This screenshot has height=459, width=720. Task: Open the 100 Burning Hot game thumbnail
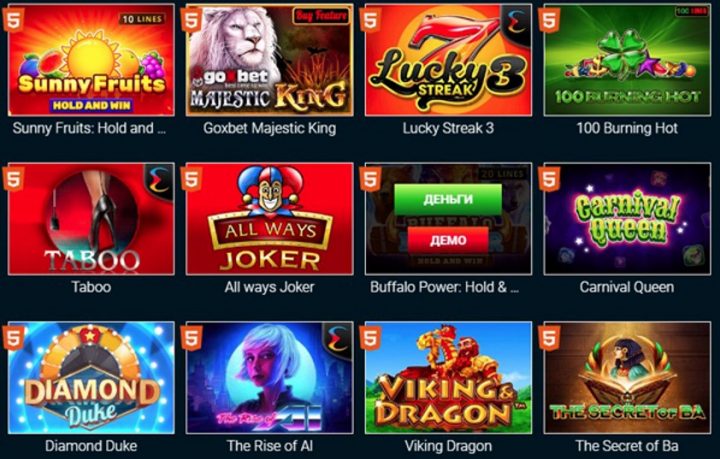(x=627, y=60)
